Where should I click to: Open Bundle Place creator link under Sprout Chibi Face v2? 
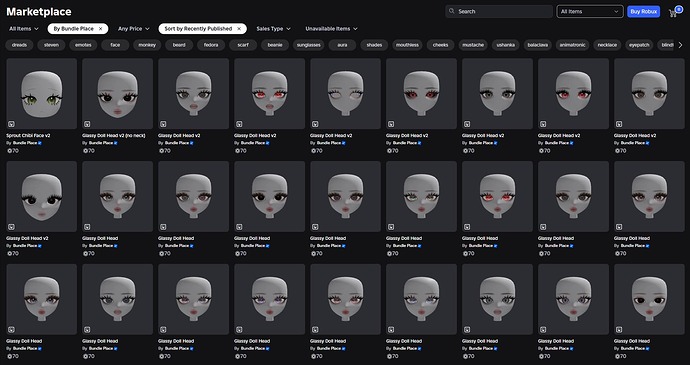click(25, 143)
